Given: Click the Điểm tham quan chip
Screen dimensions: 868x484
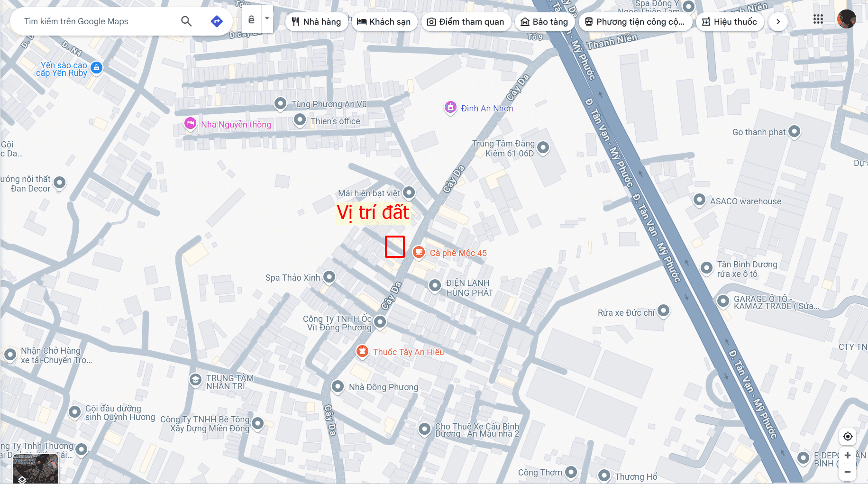Looking at the screenshot, I should pyautogui.click(x=466, y=22).
